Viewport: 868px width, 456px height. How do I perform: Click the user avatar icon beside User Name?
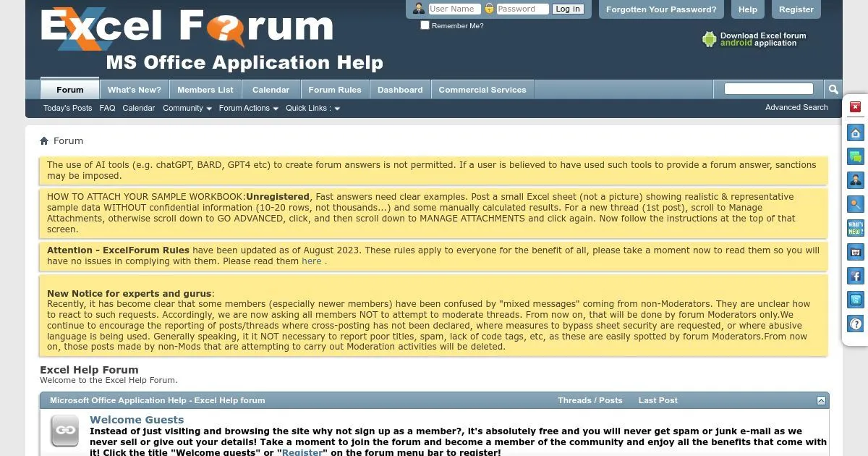419,9
